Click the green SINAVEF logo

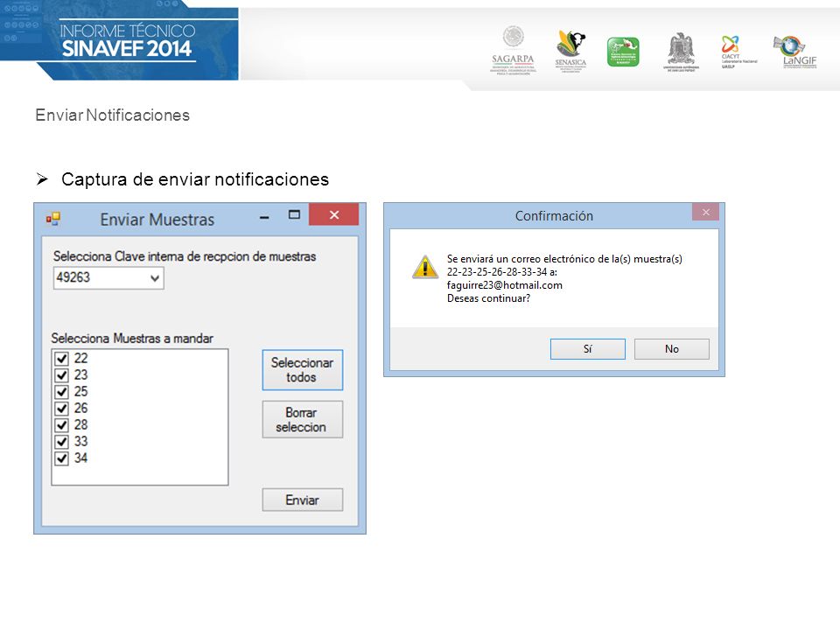click(623, 52)
